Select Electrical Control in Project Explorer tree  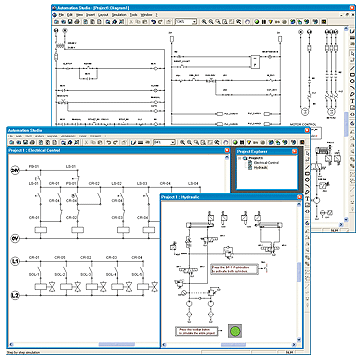click(266, 163)
